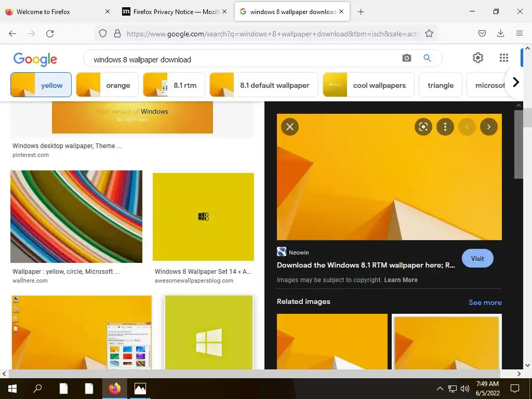Submit the Google search magnifier
Screen dimensions: 532x399
tap(427, 58)
